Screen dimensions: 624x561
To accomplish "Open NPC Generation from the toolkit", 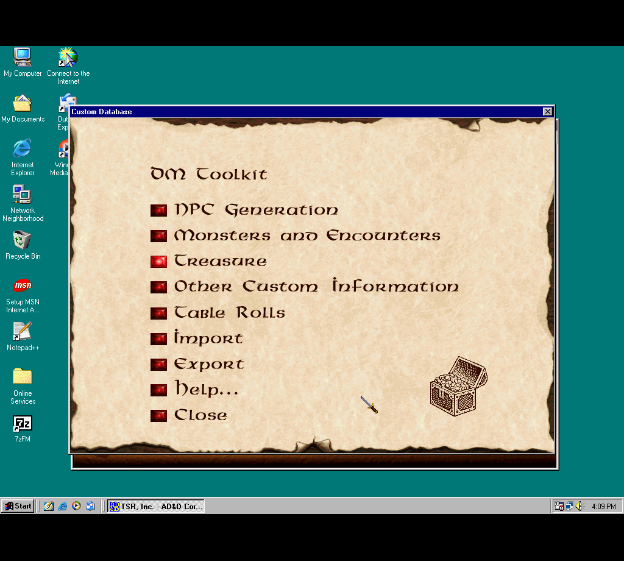I will pos(255,210).
